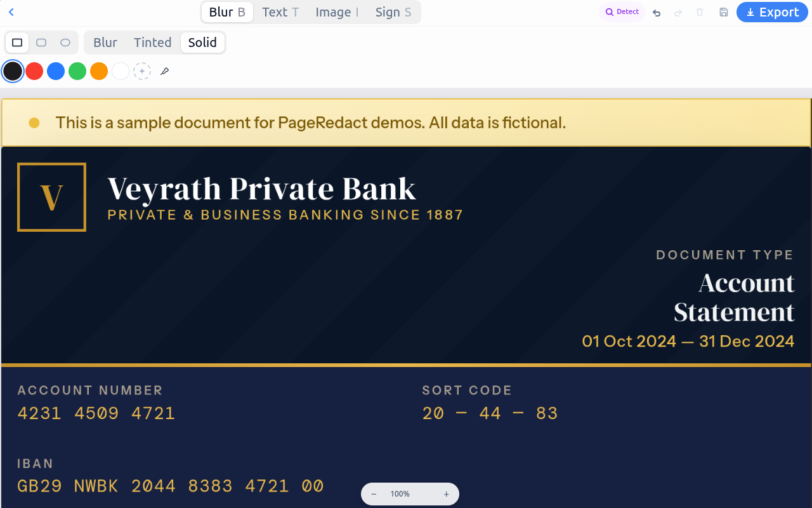812x508 pixels.
Task: Switch to the Text tool tab
Action: tap(280, 12)
